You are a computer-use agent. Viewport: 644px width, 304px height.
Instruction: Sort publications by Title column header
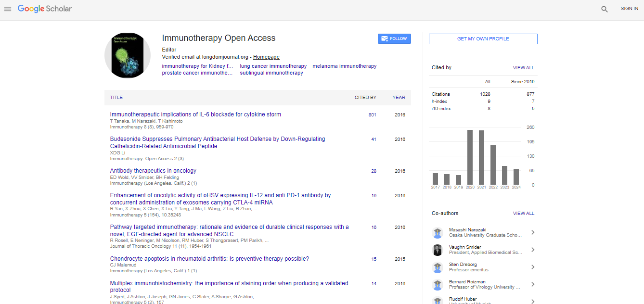click(116, 98)
